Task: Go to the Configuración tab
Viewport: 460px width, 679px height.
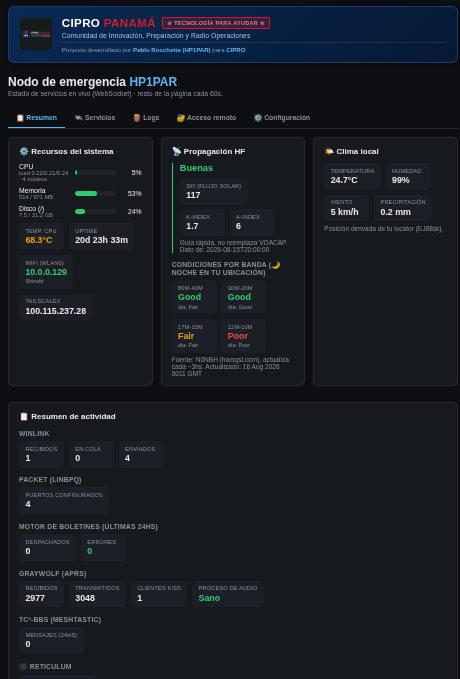Action: [x=282, y=118]
